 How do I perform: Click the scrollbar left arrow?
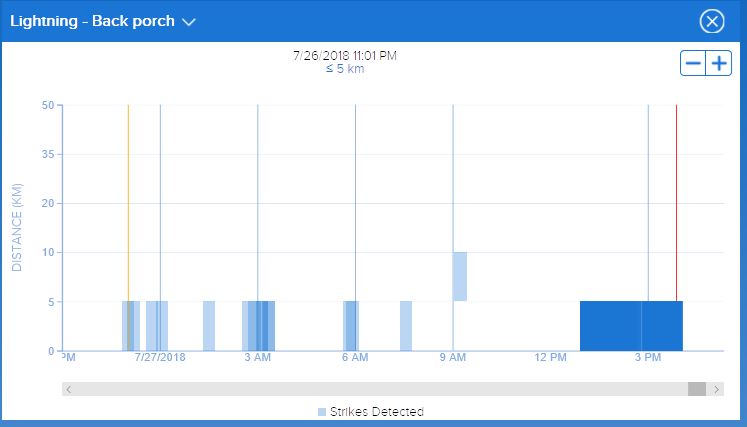pyautogui.click(x=68, y=389)
